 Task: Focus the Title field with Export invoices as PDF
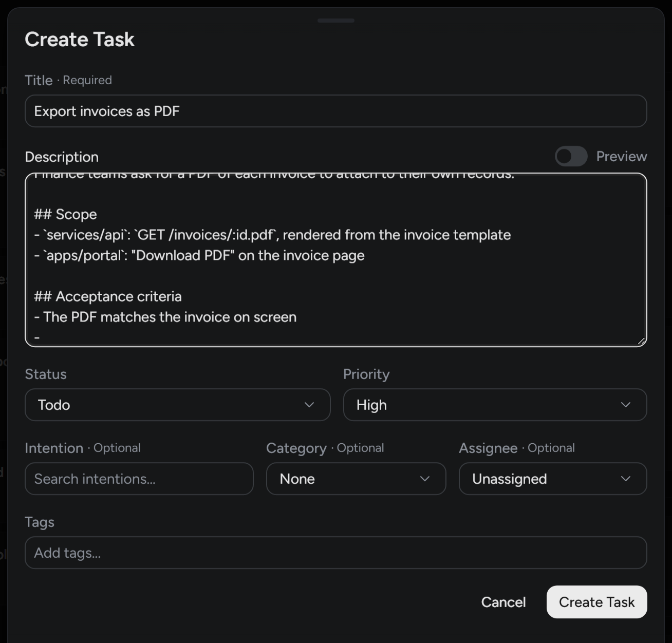pos(335,111)
